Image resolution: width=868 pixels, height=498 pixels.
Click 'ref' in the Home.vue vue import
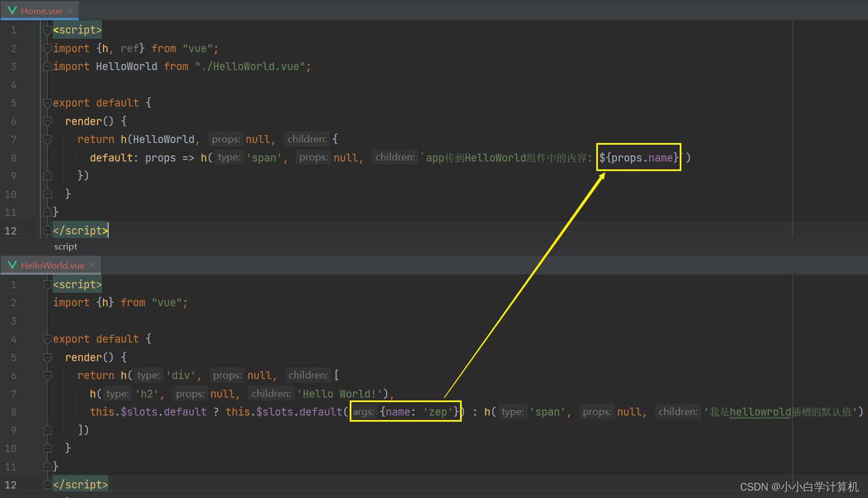(x=129, y=49)
